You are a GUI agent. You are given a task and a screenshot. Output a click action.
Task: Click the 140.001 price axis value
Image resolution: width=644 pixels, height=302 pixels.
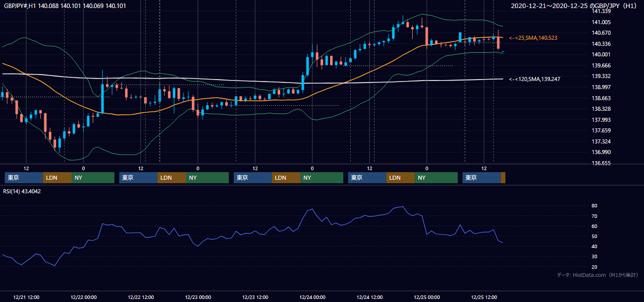click(x=602, y=54)
